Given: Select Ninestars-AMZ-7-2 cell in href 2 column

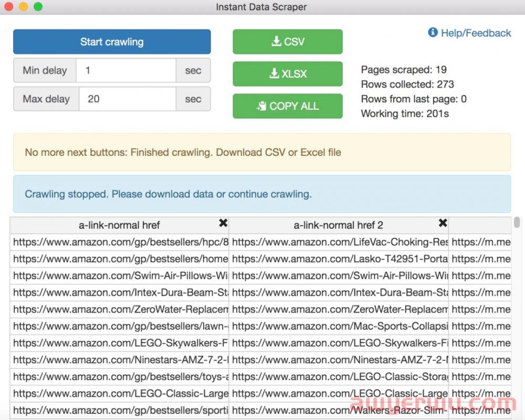Looking at the screenshot, I should pos(339,360).
